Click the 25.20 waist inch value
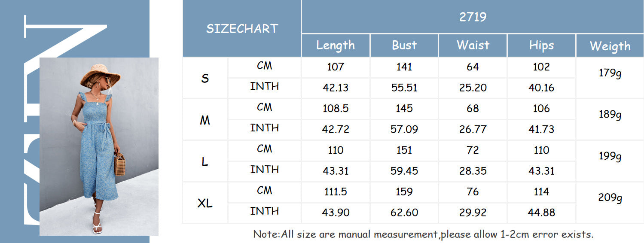The height and width of the screenshot is (243, 644). (473, 88)
